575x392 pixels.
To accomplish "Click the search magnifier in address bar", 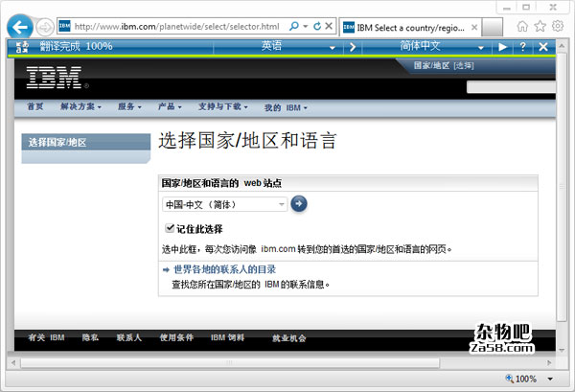I will click(294, 27).
